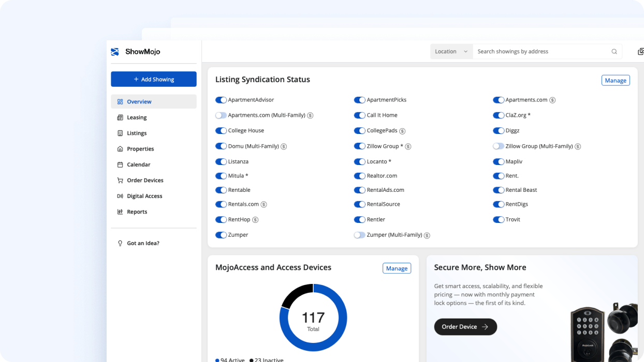
Task: Select Overview in the sidebar
Action: coord(139,102)
